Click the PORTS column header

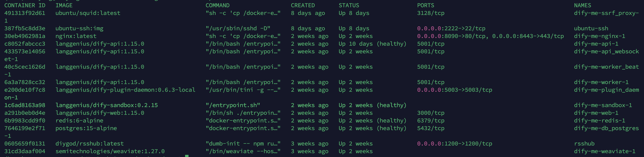pos(425,5)
